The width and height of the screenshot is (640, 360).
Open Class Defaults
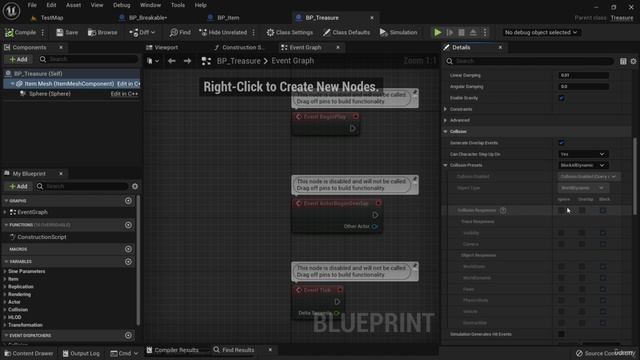point(347,32)
